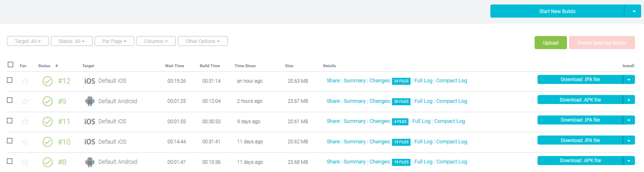The width and height of the screenshot is (644, 172).
Task: Click the status checkmark for build #10
Action: [48, 142]
